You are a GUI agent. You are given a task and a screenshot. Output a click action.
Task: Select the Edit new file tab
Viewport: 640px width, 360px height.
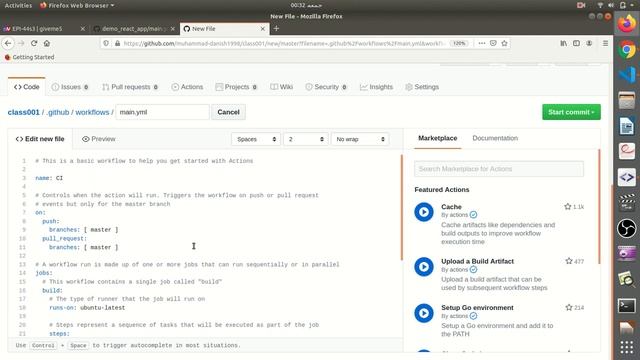(x=40, y=139)
